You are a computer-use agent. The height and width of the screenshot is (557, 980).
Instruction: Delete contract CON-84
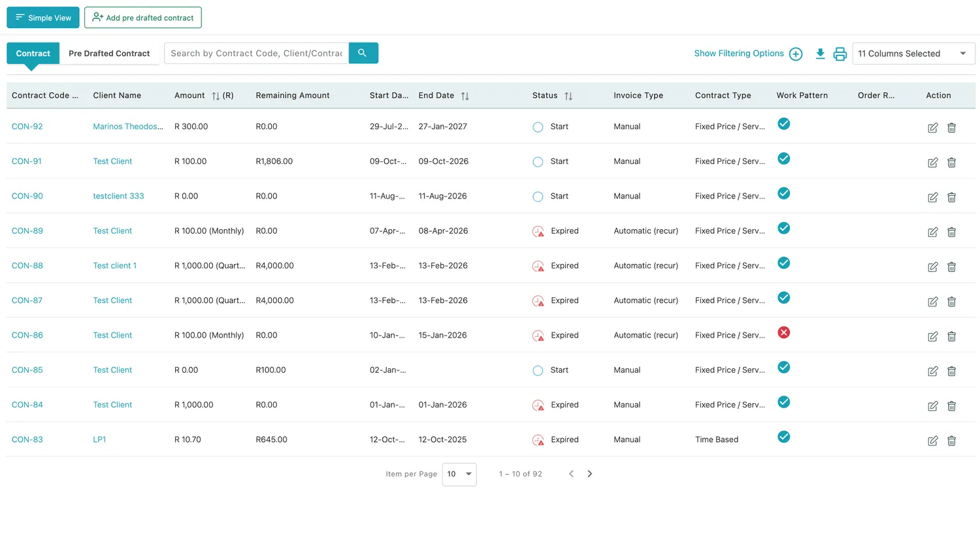coord(951,406)
